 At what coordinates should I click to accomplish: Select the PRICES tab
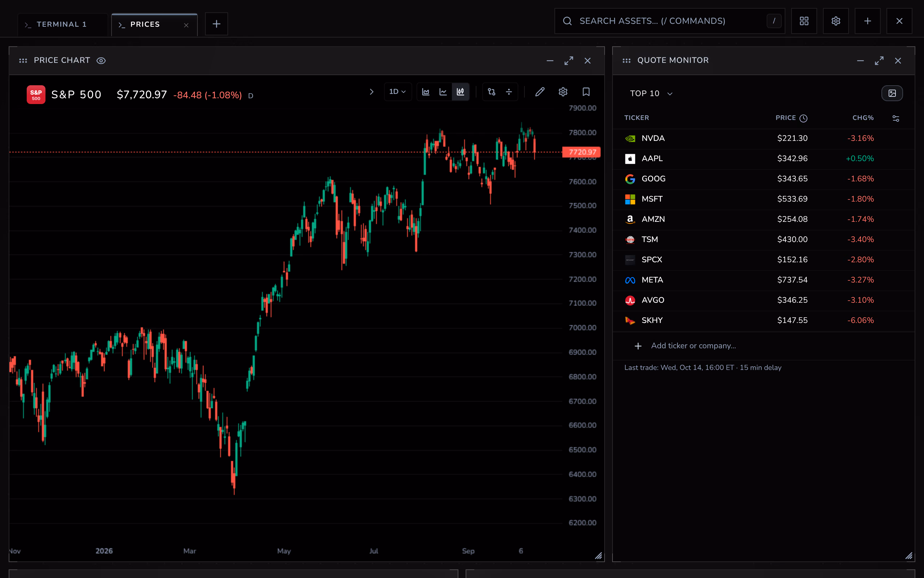(154, 25)
